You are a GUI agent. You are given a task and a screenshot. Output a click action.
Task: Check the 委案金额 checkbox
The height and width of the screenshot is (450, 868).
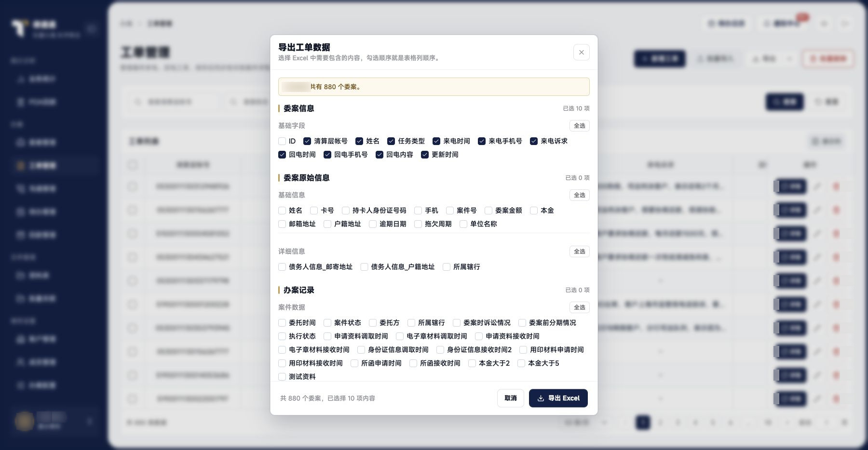pyautogui.click(x=488, y=211)
